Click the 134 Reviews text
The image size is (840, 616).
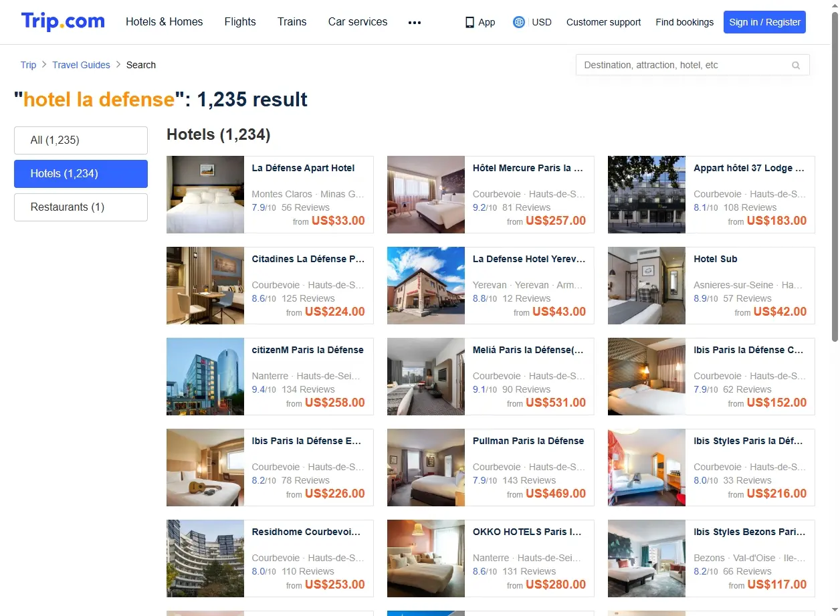pyautogui.click(x=308, y=389)
